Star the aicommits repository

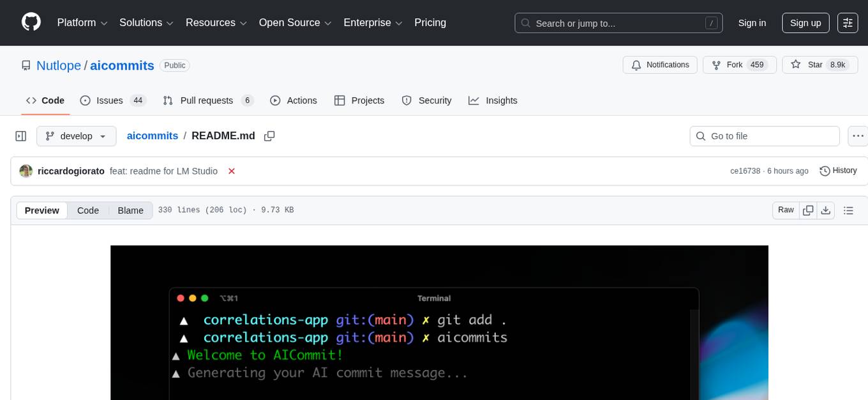819,65
